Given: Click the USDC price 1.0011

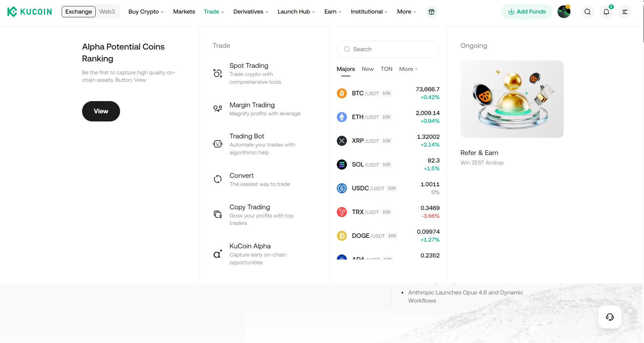Looking at the screenshot, I should coord(430,184).
